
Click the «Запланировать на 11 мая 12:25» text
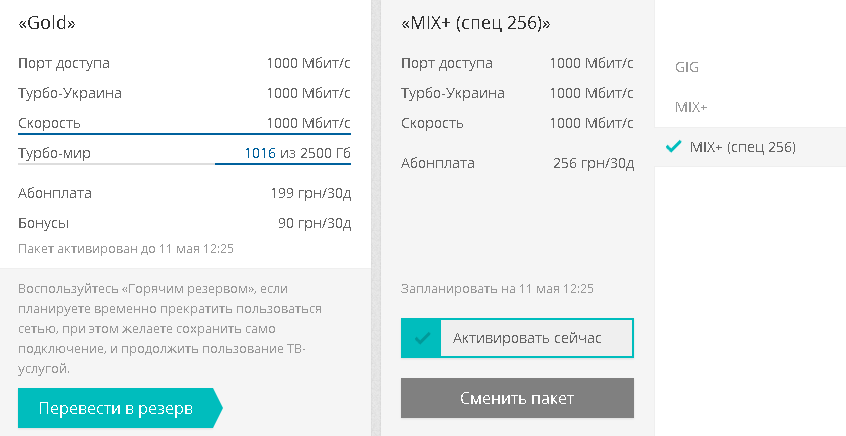click(x=497, y=289)
